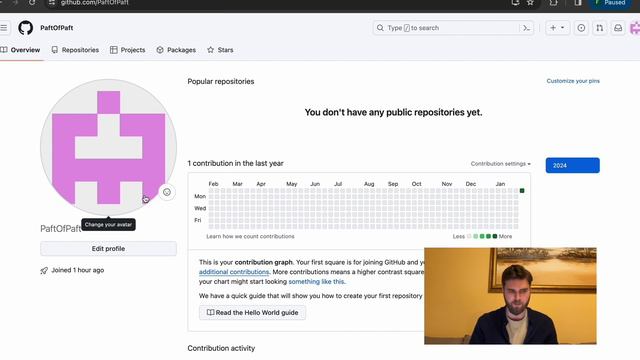640x360 pixels.
Task: Switch to the Overview tab
Action: [x=20, y=50]
